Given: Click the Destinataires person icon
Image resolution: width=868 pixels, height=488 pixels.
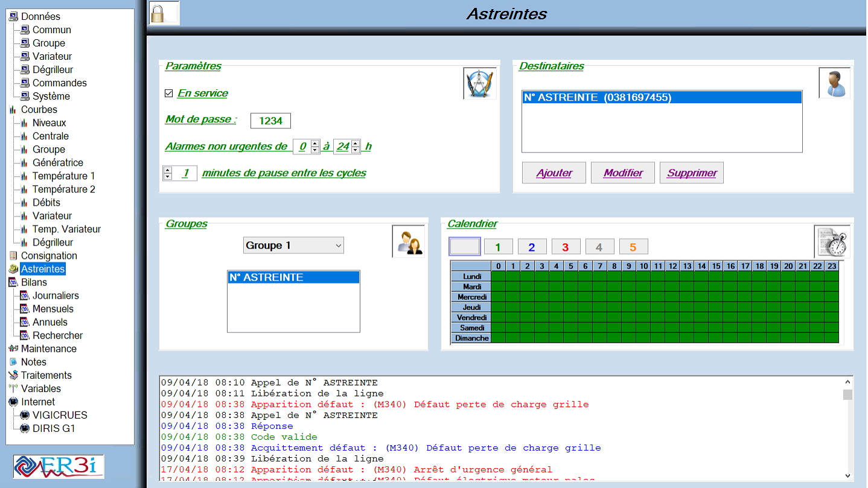Looking at the screenshot, I should [x=835, y=83].
